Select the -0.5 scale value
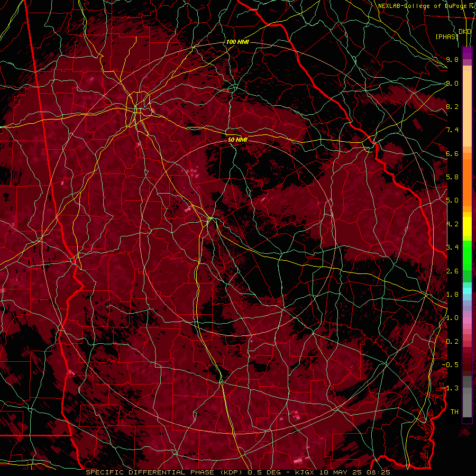Image resolution: width=476 pixels, height=476 pixels. coord(451,365)
